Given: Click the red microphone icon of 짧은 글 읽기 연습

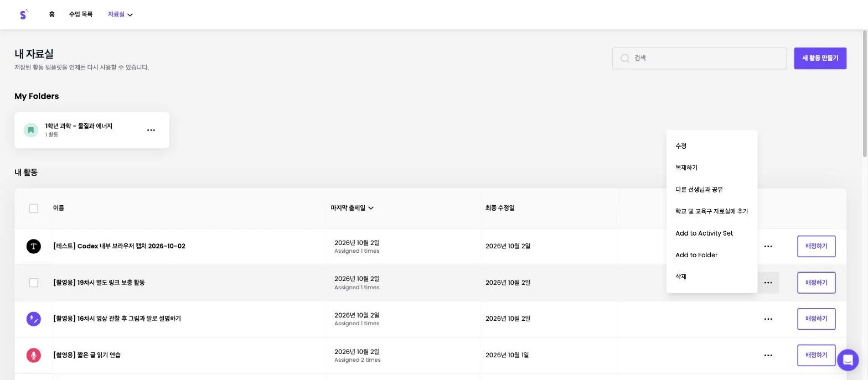Looking at the screenshot, I should click(x=34, y=355).
